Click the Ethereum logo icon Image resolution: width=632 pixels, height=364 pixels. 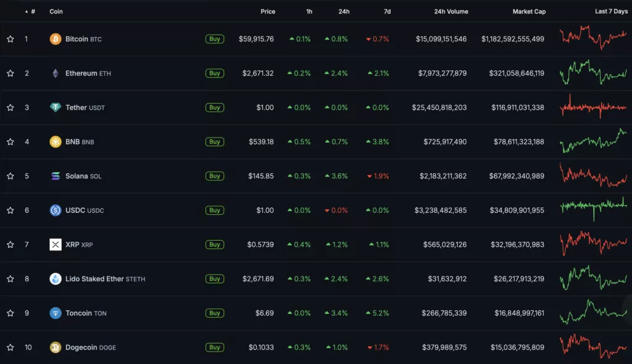tap(56, 73)
